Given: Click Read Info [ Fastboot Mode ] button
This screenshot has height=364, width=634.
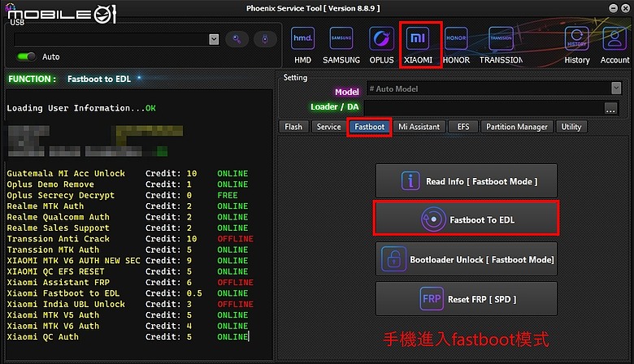Looking at the screenshot, I should coord(467,181).
